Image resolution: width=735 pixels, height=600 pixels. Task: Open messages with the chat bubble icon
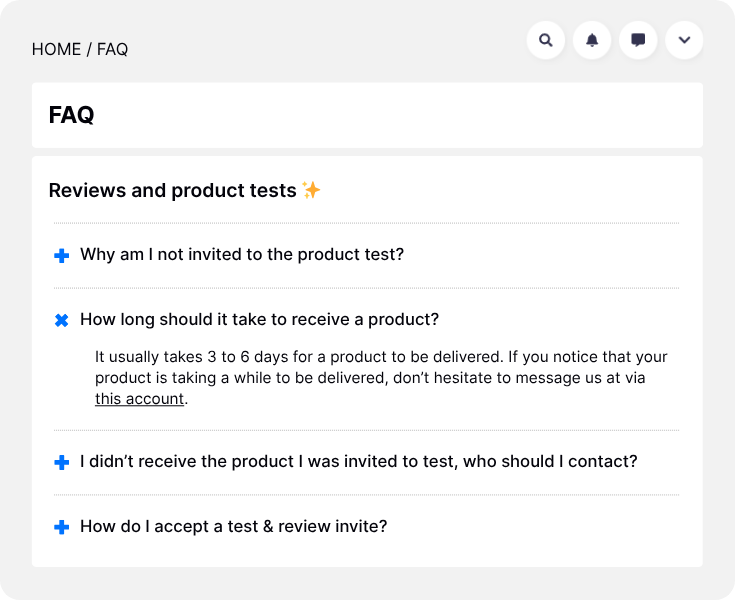tap(638, 41)
